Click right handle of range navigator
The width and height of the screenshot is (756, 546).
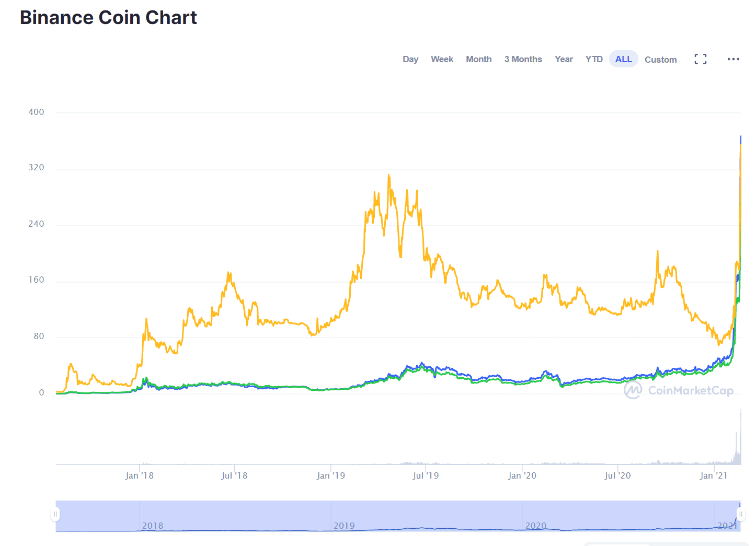[x=741, y=514]
